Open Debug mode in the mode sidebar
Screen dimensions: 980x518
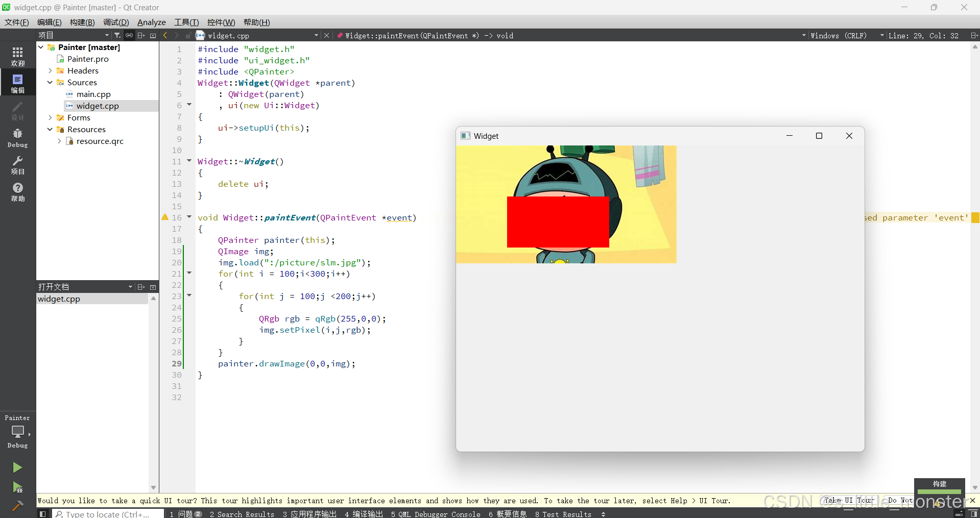18,138
